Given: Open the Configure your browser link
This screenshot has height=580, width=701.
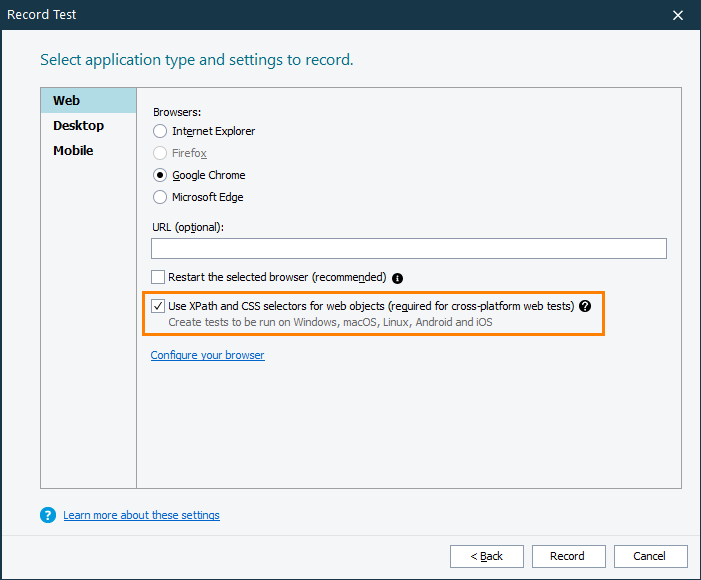Looking at the screenshot, I should (x=207, y=355).
